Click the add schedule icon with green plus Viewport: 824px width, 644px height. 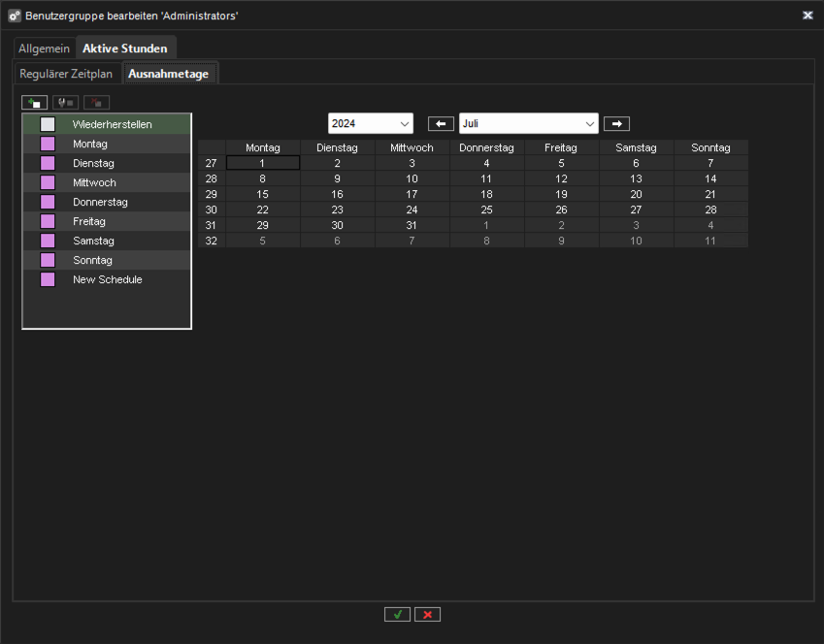pos(35,102)
